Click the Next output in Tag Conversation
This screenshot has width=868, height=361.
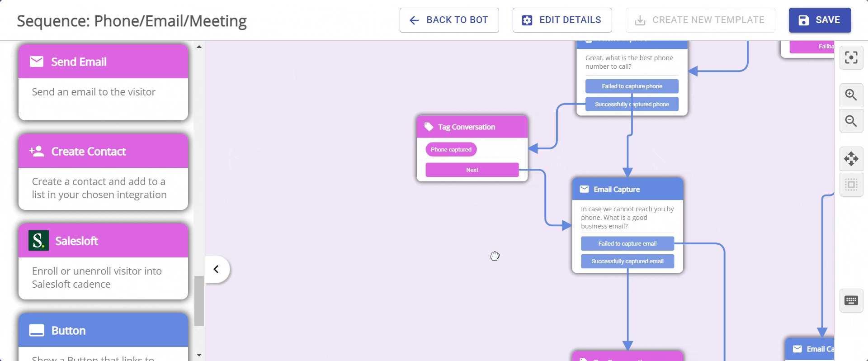click(x=472, y=170)
